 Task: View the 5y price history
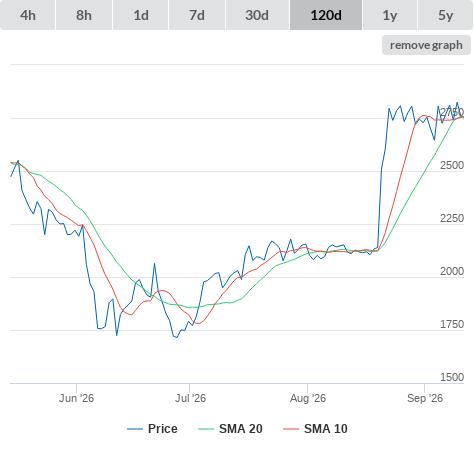point(446,15)
